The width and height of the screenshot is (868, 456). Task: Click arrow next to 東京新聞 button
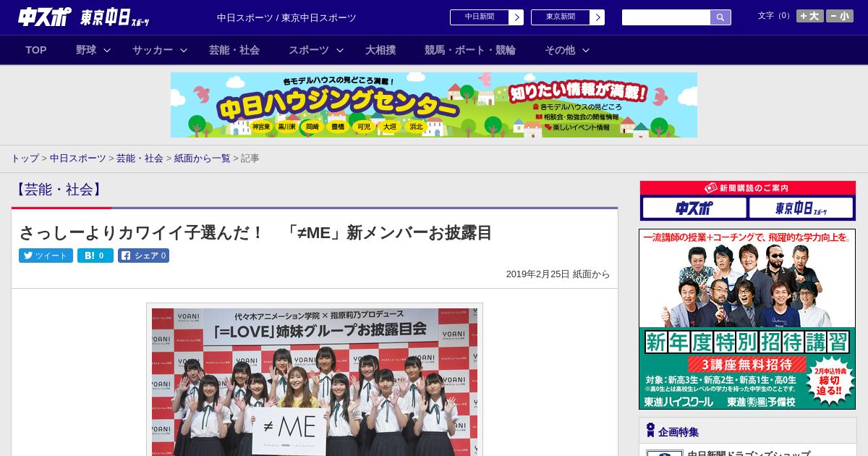(597, 17)
